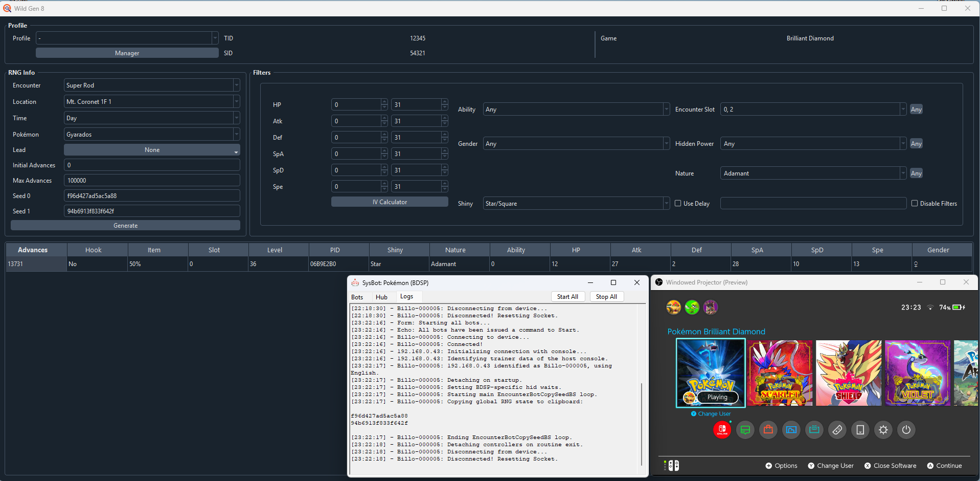Click Any button beside Nature

pyautogui.click(x=916, y=173)
